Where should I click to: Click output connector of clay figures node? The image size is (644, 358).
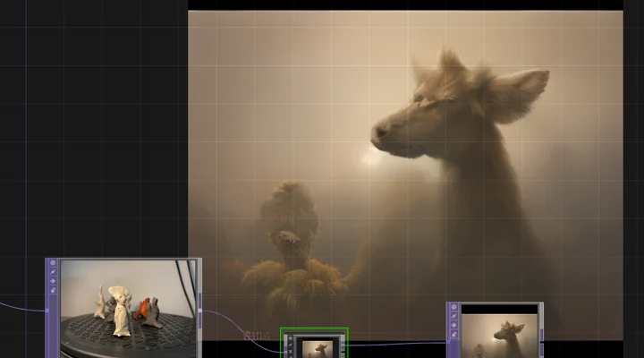tap(200, 311)
